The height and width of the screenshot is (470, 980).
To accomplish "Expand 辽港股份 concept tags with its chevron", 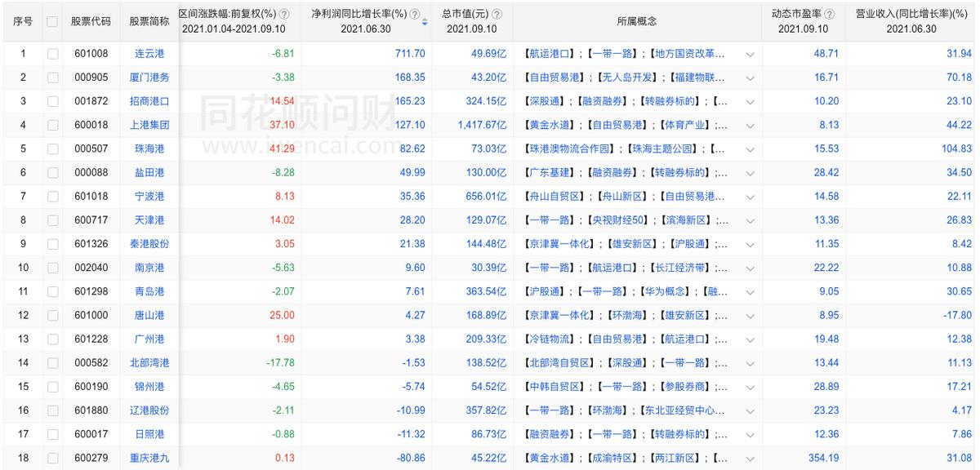I will point(749,409).
